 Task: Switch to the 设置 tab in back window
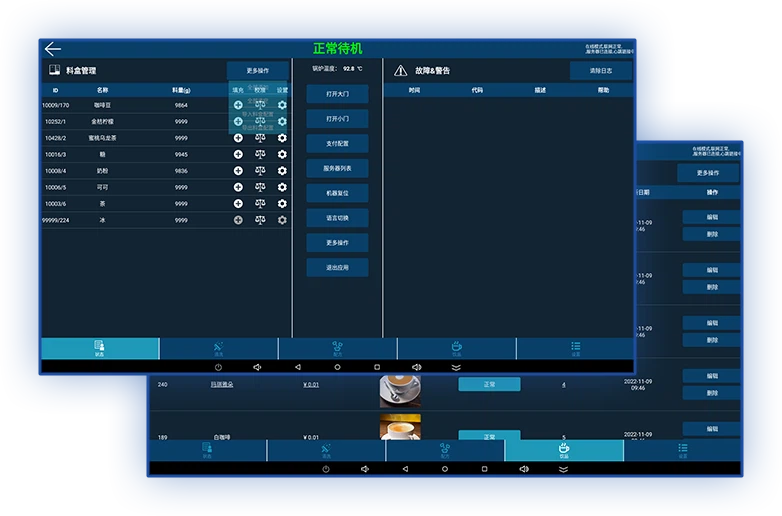point(683,450)
